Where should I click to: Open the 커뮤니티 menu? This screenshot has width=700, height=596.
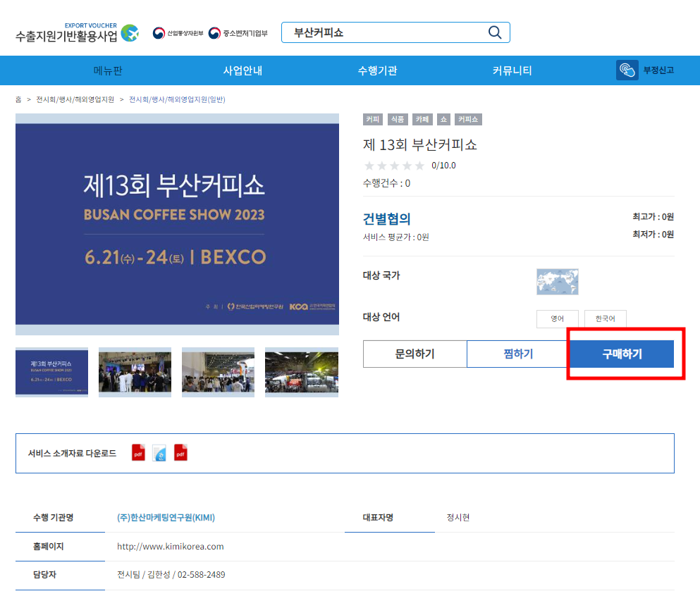click(x=512, y=70)
